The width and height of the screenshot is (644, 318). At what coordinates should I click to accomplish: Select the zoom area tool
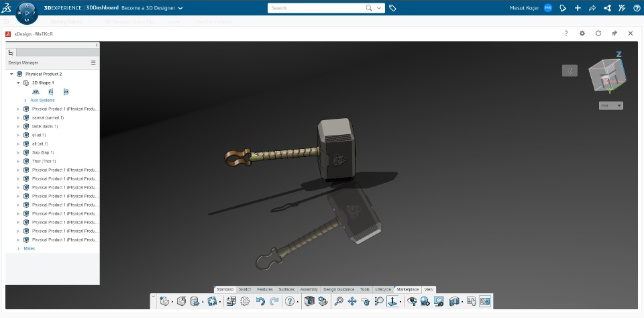click(379, 302)
